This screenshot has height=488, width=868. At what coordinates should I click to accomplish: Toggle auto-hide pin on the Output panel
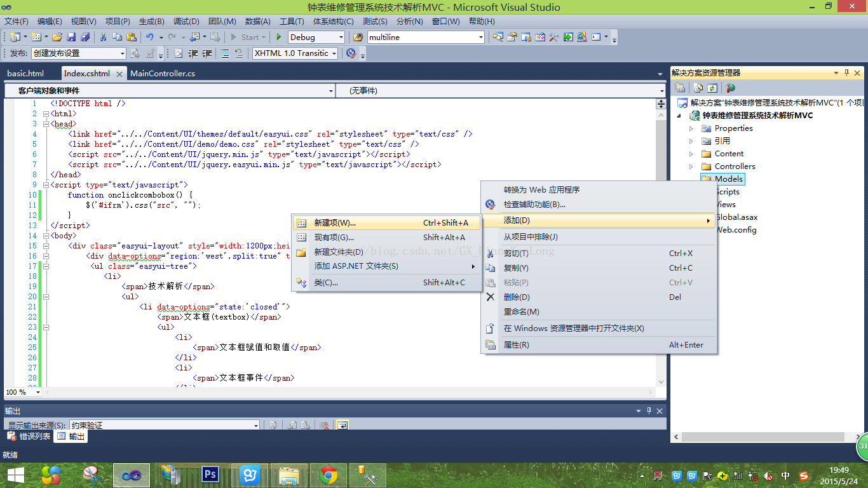point(649,411)
